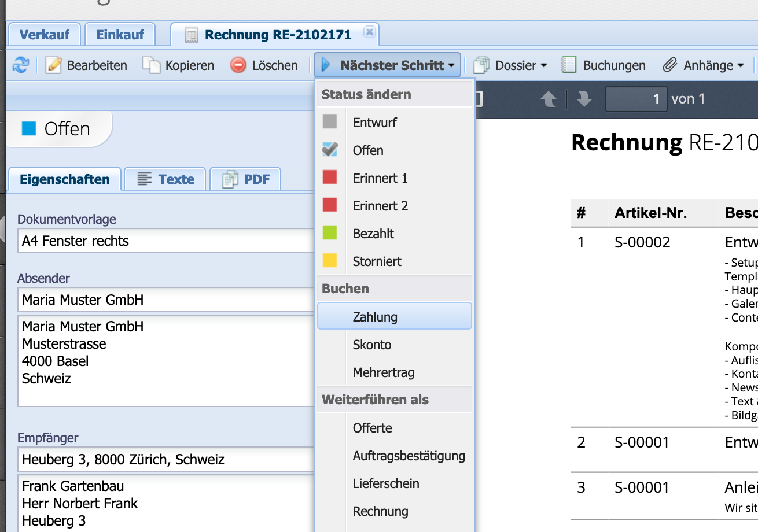Viewport: 758px width, 532px height.
Task: Click the page number field showing 1
Action: (636, 98)
